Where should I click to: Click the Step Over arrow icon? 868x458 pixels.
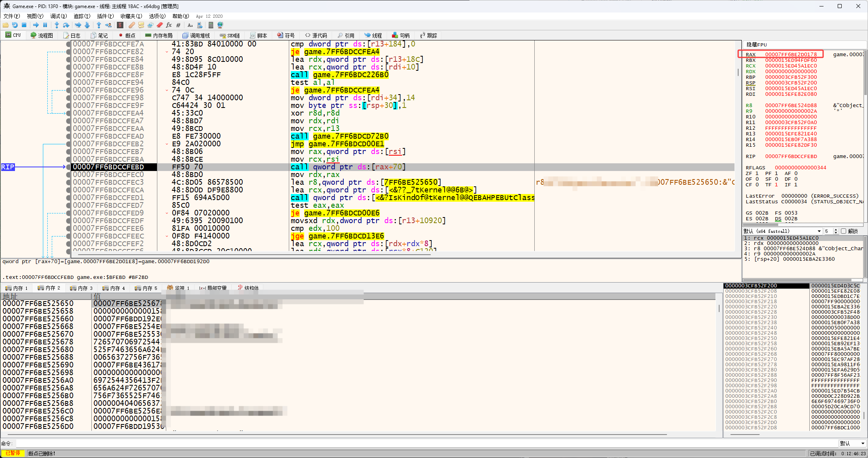(x=66, y=25)
